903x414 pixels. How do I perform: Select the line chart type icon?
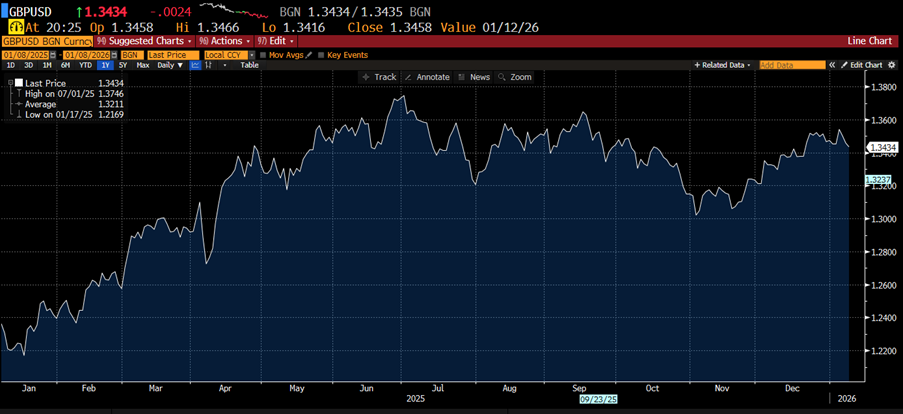(x=195, y=65)
